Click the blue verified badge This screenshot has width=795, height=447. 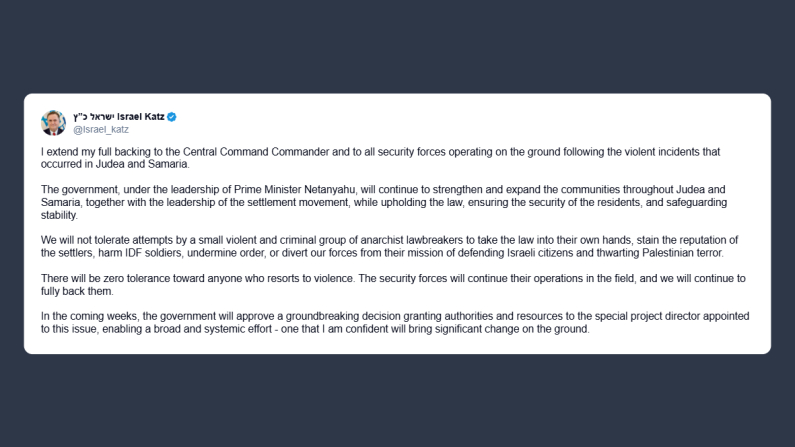(172, 117)
